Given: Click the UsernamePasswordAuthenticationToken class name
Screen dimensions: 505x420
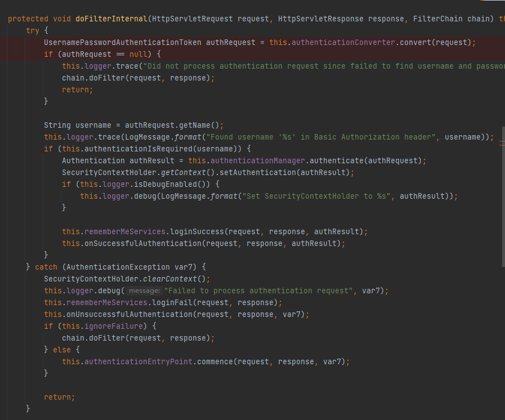Looking at the screenshot, I should [122, 43].
